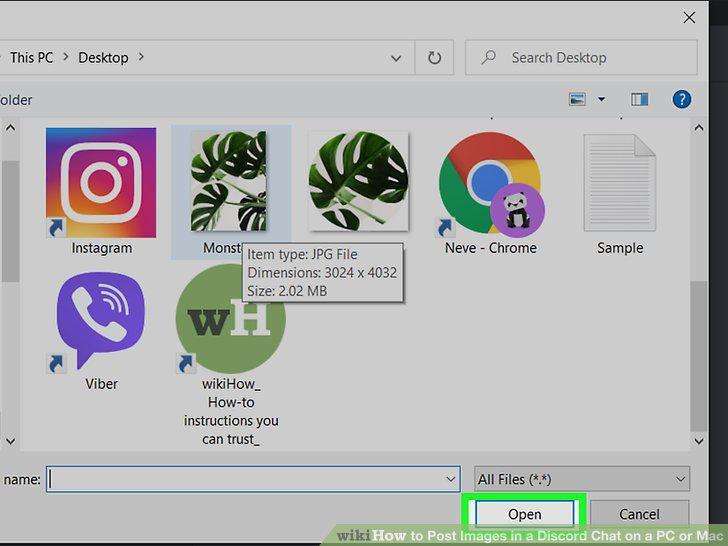Close the file dialog window

click(x=689, y=18)
